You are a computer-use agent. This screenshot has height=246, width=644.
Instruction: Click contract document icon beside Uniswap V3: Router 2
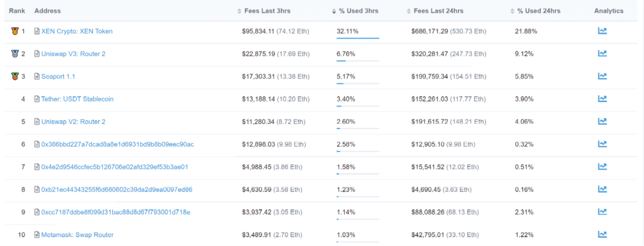pyautogui.click(x=37, y=54)
